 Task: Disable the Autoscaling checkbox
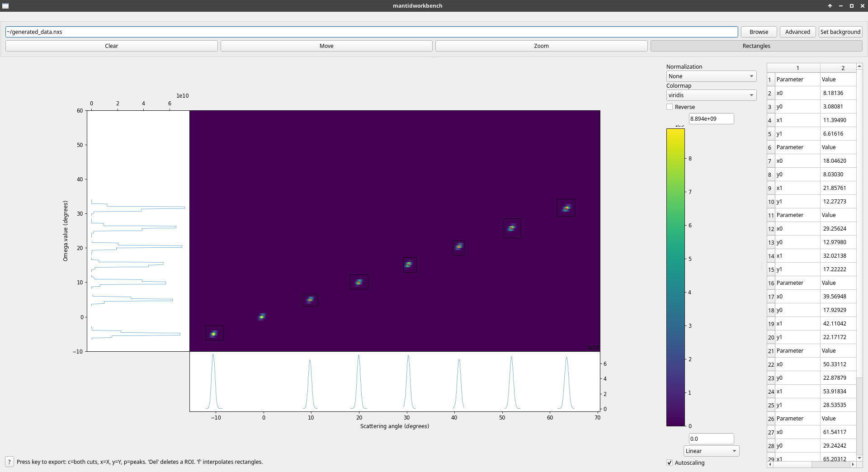click(670, 463)
